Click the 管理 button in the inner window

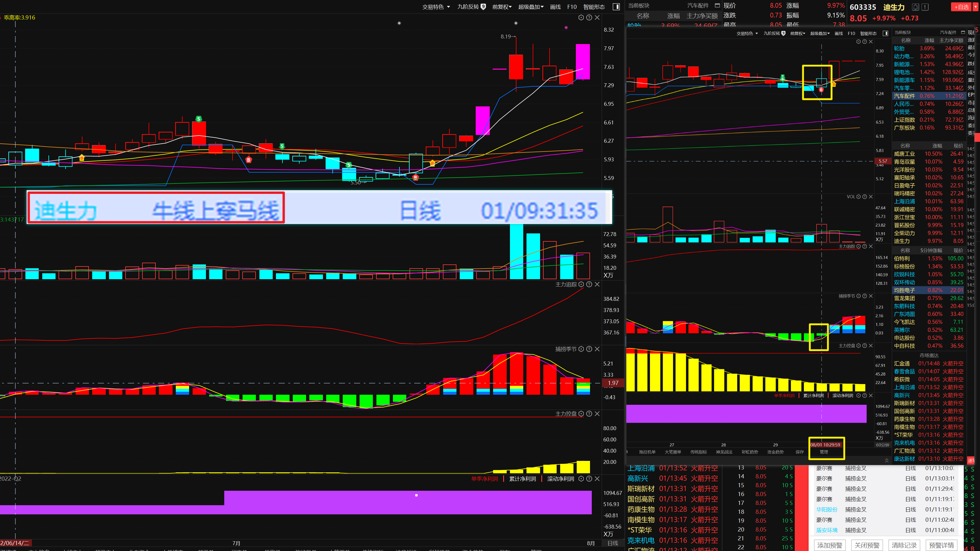pos(824,452)
